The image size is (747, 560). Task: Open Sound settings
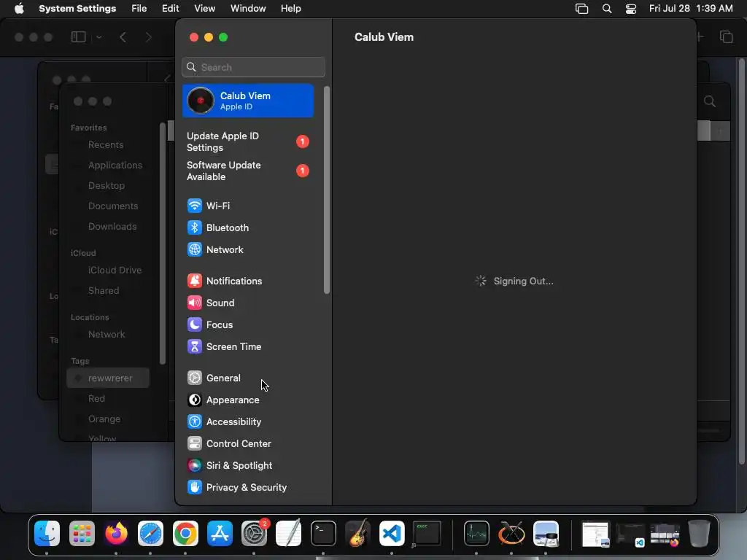(x=248, y=303)
